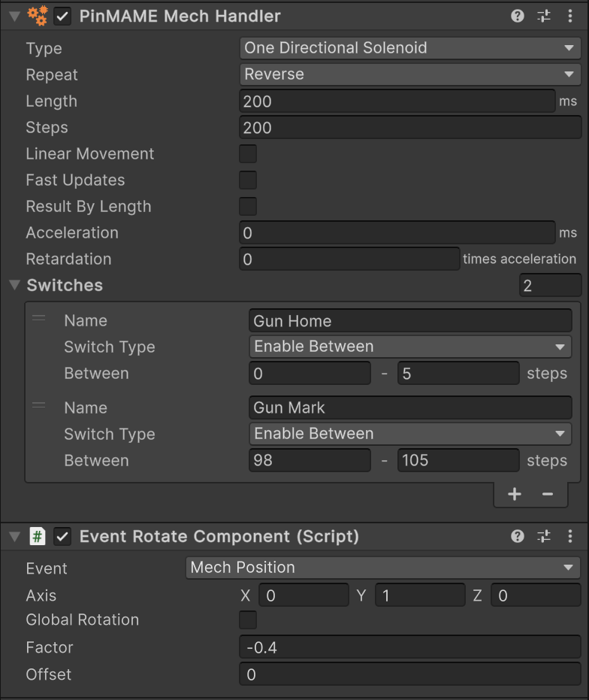Click the Event Rotate script icon

pos(38,536)
